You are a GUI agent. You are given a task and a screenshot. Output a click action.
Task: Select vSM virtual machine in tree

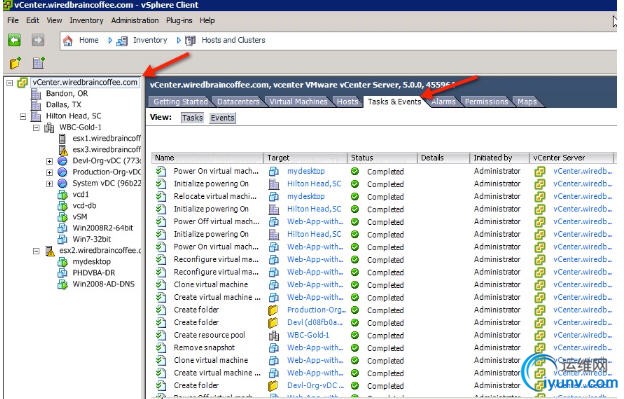(x=80, y=217)
